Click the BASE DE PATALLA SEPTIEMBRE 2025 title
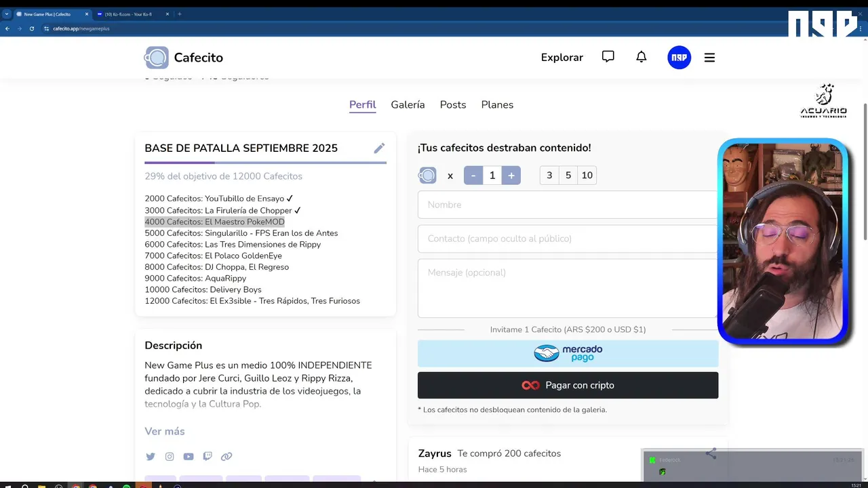 241,148
